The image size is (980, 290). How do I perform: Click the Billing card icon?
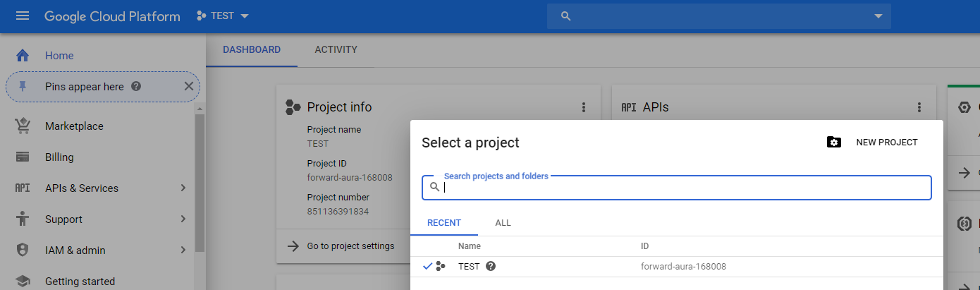click(x=23, y=157)
